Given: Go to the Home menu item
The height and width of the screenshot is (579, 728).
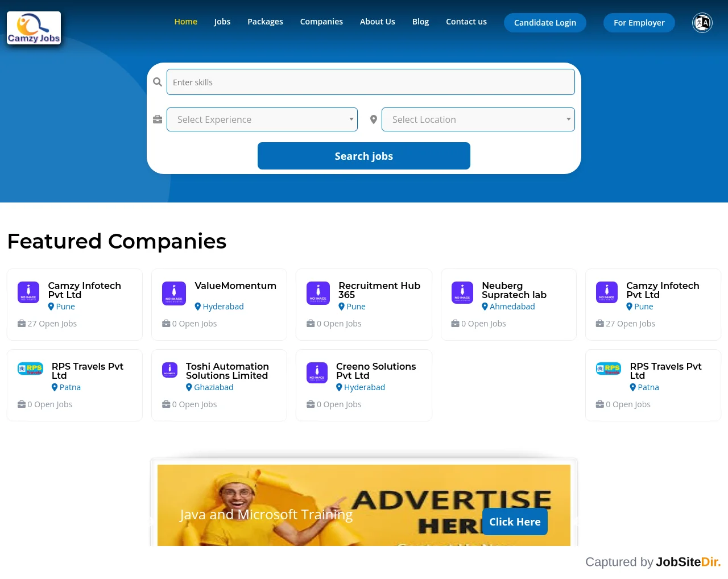Looking at the screenshot, I should pyautogui.click(x=186, y=22).
